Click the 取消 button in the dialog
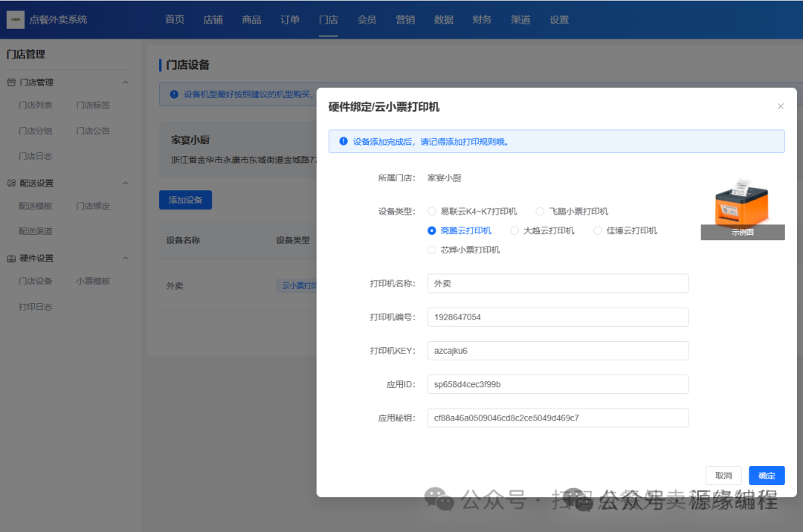Screen dimensions: 803x532 [x=723, y=476]
